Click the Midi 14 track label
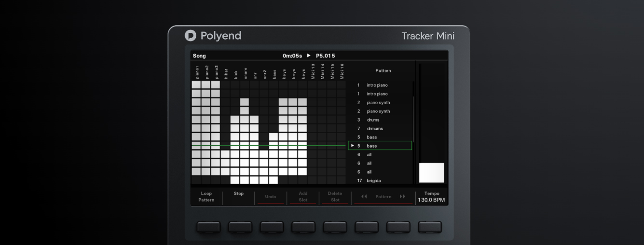Viewport: 644px width, 245px height. 322,71
